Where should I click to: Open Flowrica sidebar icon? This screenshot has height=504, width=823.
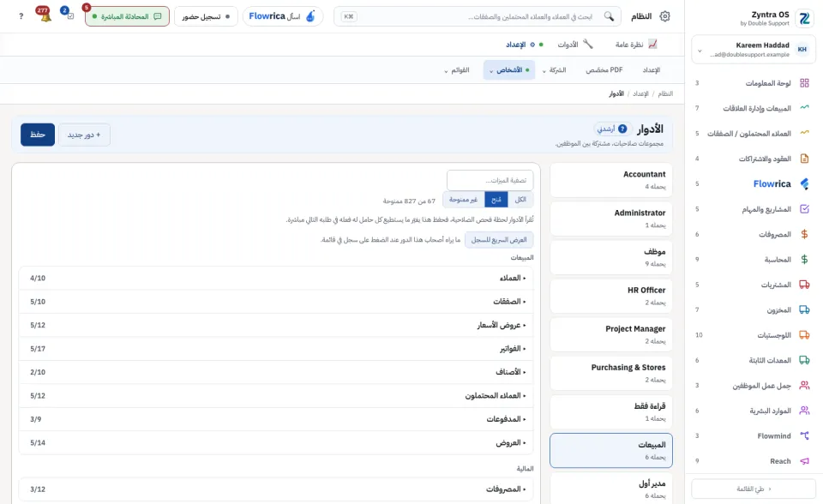pos(804,183)
